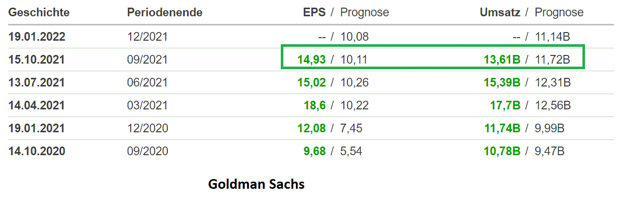
Task: Click period end 09/2020
Action: (x=148, y=151)
